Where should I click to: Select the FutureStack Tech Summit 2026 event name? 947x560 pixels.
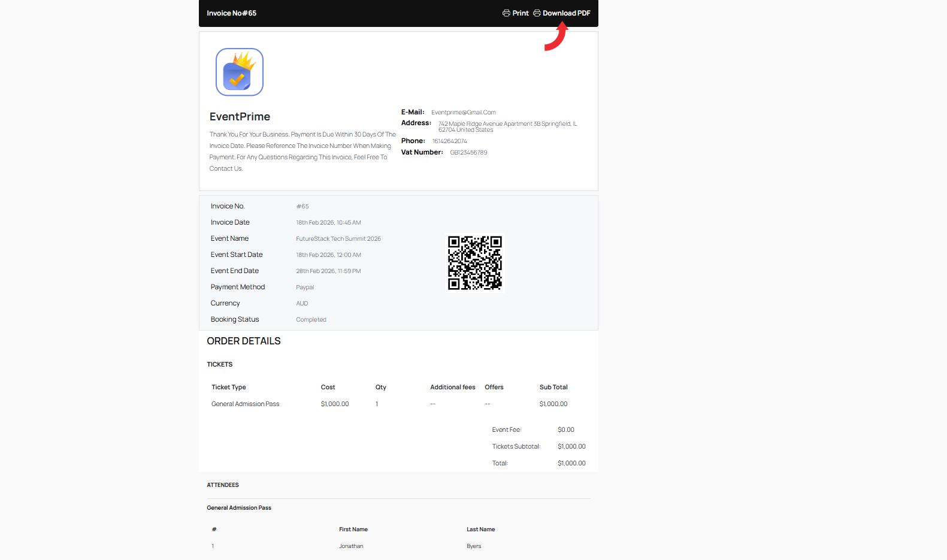338,239
